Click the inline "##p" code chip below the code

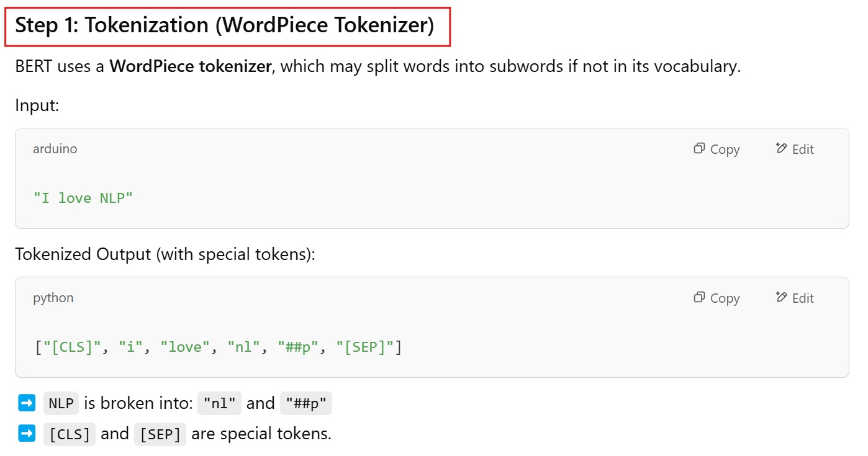pyautogui.click(x=306, y=404)
